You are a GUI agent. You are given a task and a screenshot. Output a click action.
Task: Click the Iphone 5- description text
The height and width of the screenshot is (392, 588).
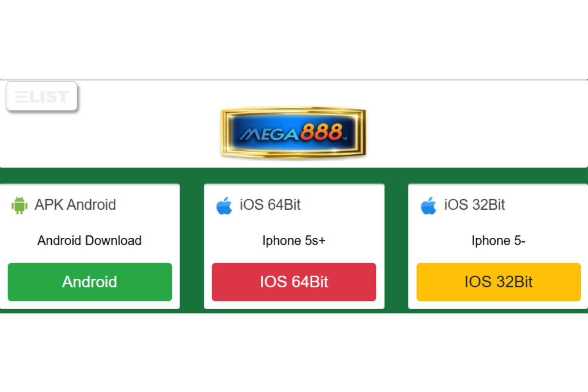498,240
